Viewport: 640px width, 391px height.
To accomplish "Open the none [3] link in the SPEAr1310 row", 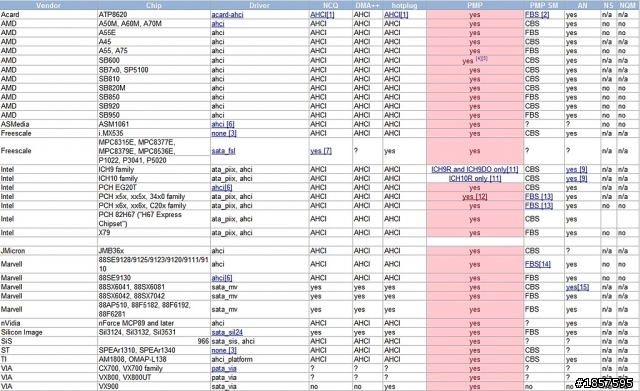I will (224, 351).
